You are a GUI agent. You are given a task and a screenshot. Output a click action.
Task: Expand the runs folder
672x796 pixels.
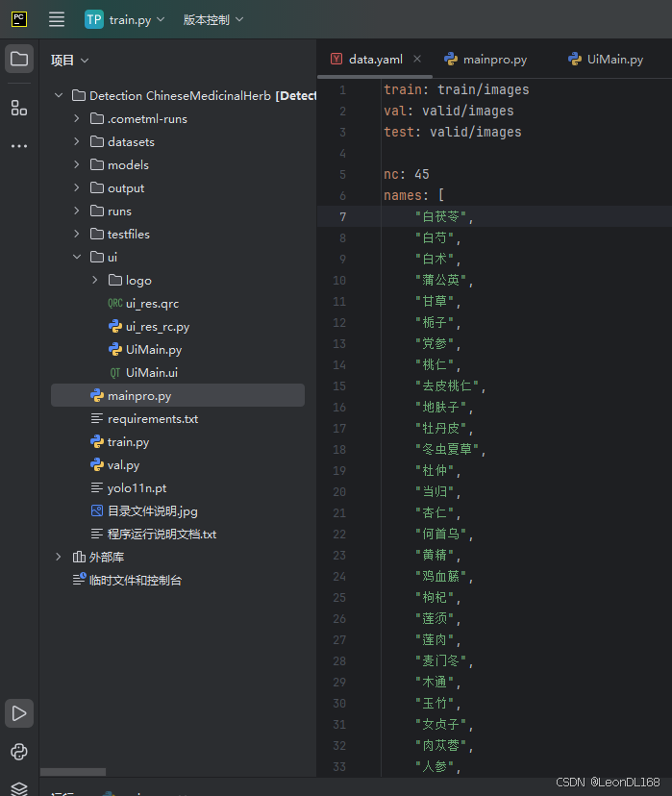point(77,211)
